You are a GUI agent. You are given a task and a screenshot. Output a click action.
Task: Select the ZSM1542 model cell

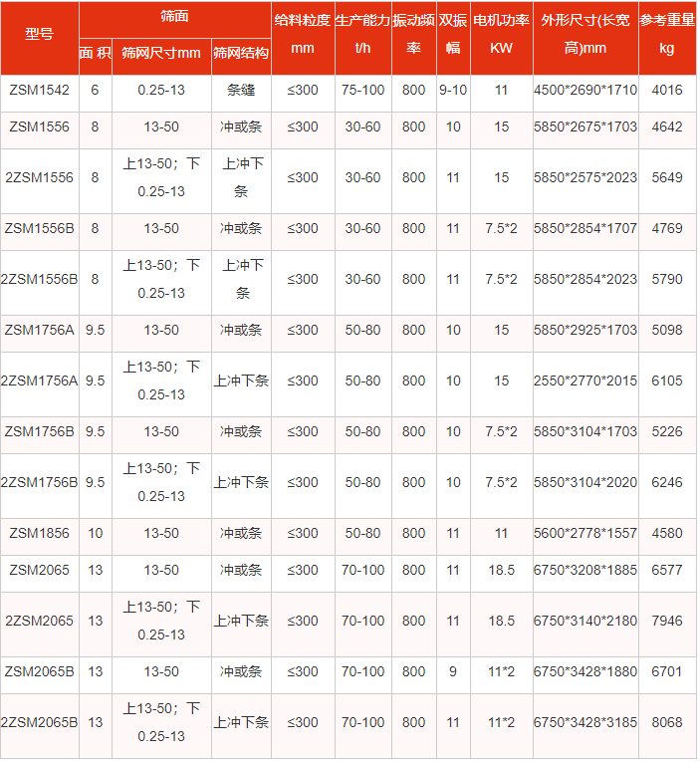tap(39, 91)
